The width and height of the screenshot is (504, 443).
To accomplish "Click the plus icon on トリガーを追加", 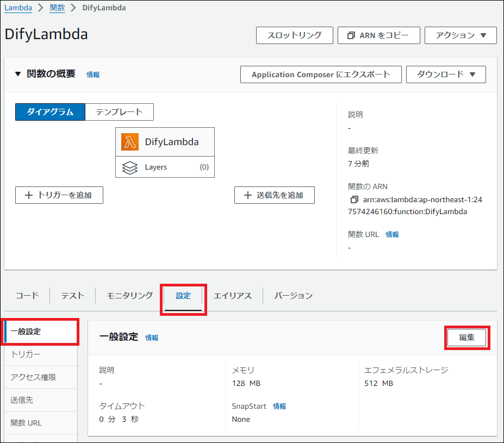I will click(x=28, y=195).
